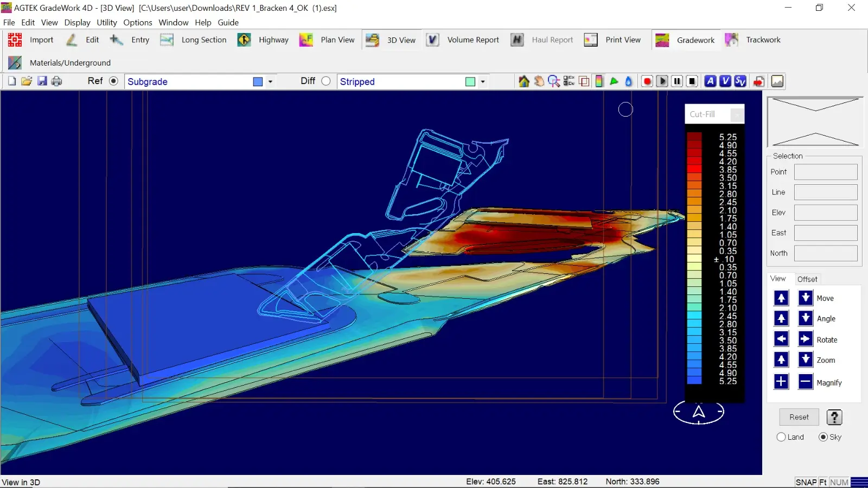
Task: Open the Cut-Fill legend dropdown
Action: click(737, 114)
